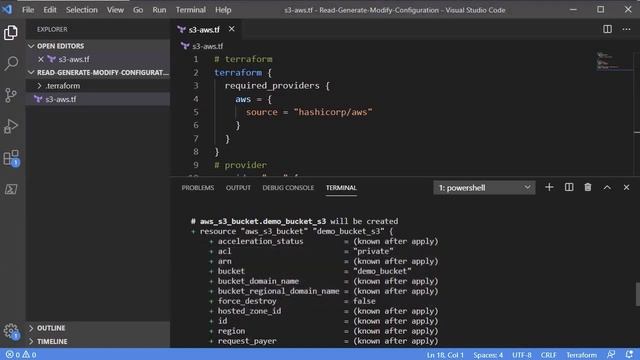Click line number 5 in editor gutter
This screenshot has width=640, height=360.
point(196,112)
